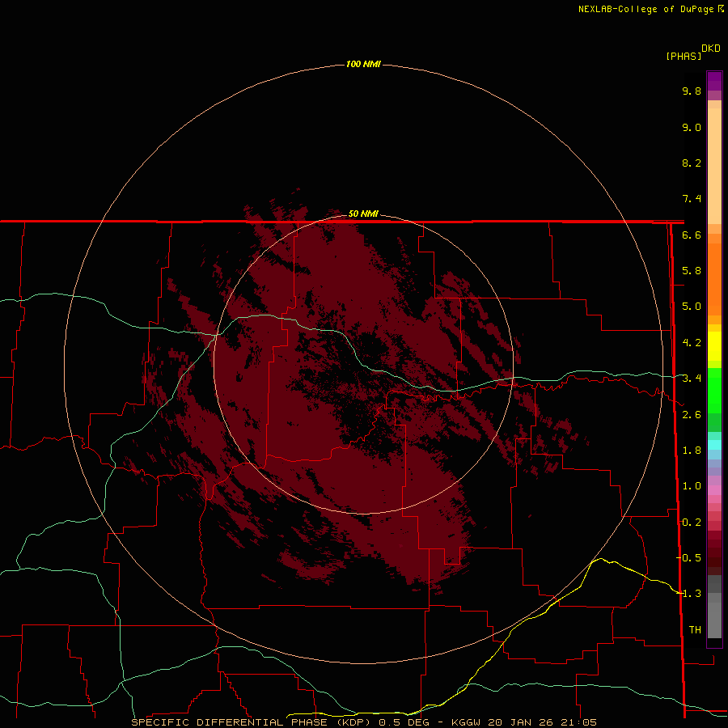Click the 21:05 timestamp in the caption
The height and width of the screenshot is (728, 728).
click(578, 722)
